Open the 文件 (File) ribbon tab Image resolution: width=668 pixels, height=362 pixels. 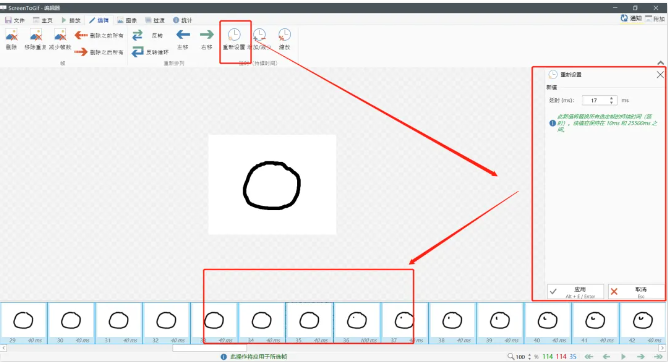15,20
